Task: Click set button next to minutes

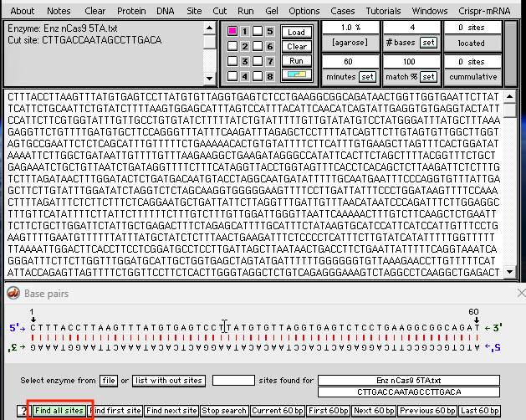Action: [x=367, y=77]
